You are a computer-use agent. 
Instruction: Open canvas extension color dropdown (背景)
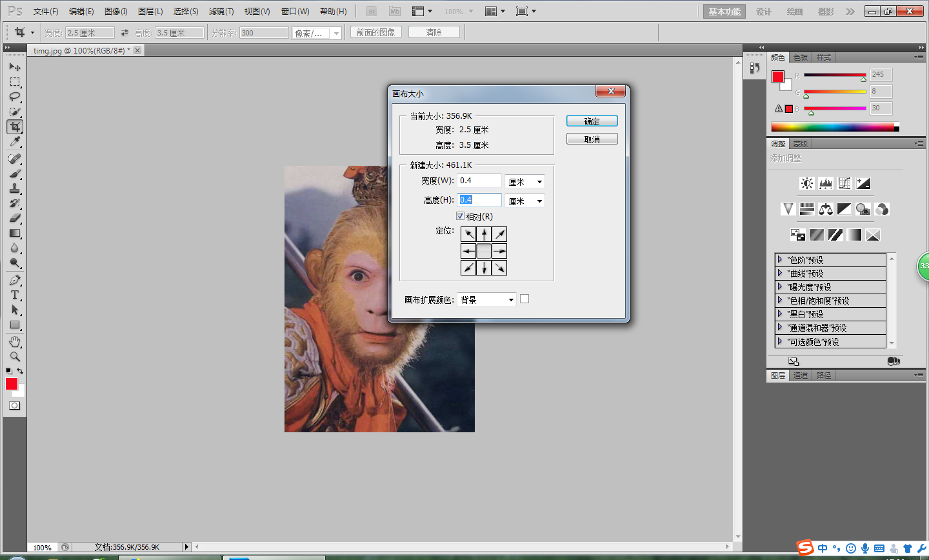pyautogui.click(x=486, y=299)
